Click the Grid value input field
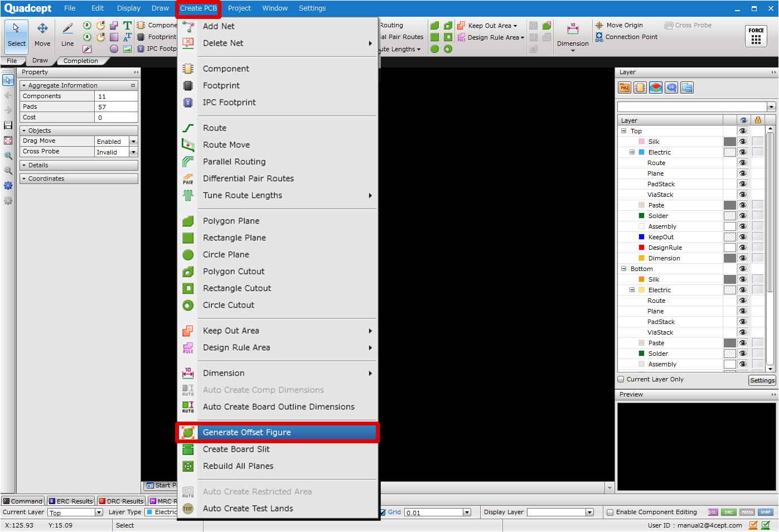This screenshot has height=532, width=779. [434, 512]
